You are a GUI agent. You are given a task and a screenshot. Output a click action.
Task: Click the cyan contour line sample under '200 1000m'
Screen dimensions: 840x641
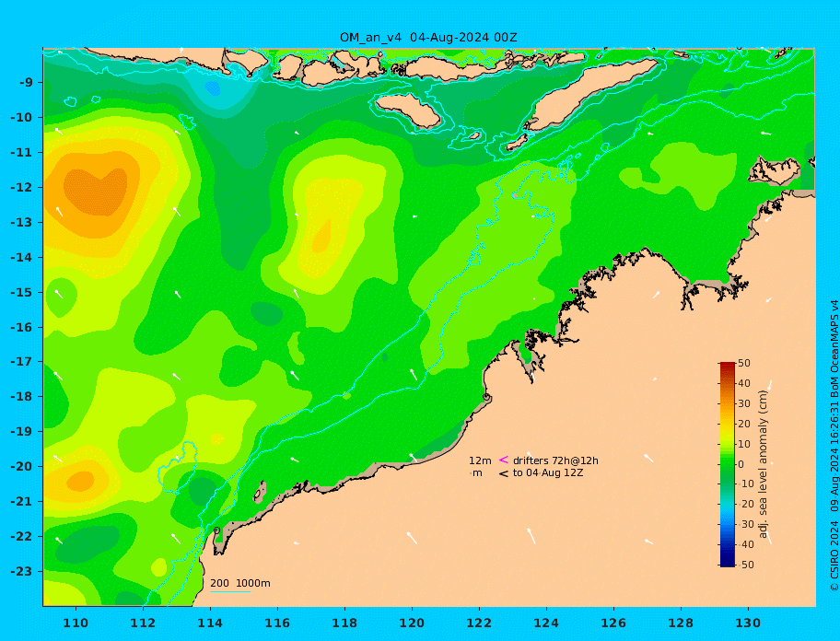[230, 592]
